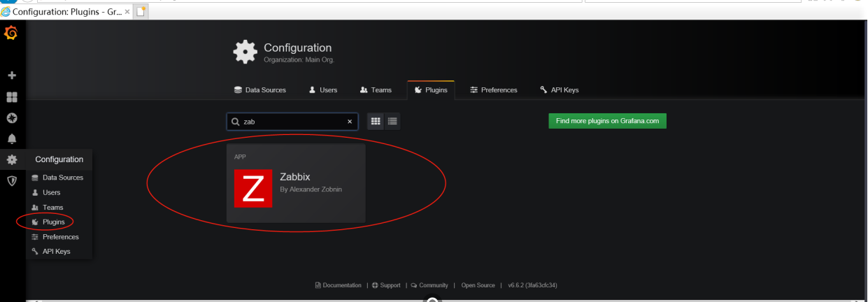Viewport: 868px width, 302px height.
Task: Open the Create plus menu in sidebar
Action: [12, 75]
